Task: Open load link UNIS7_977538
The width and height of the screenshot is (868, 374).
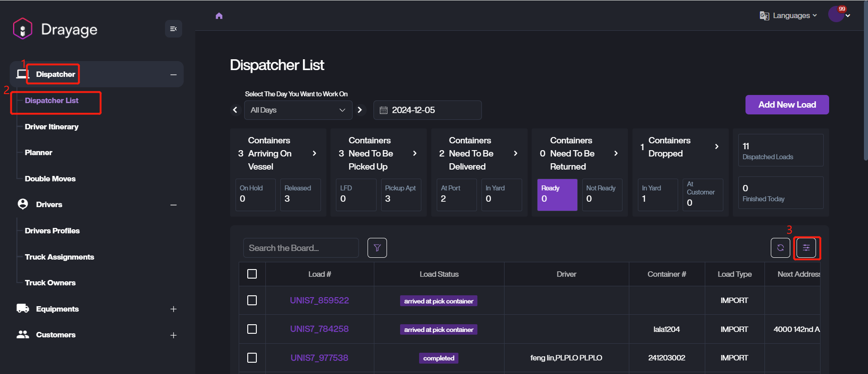Action: (x=319, y=358)
